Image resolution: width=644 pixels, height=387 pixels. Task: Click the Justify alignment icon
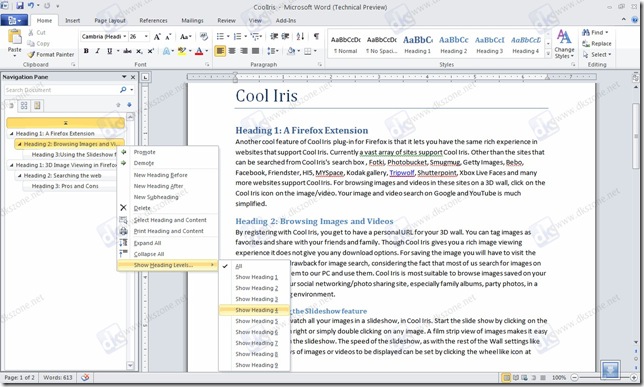pos(255,51)
